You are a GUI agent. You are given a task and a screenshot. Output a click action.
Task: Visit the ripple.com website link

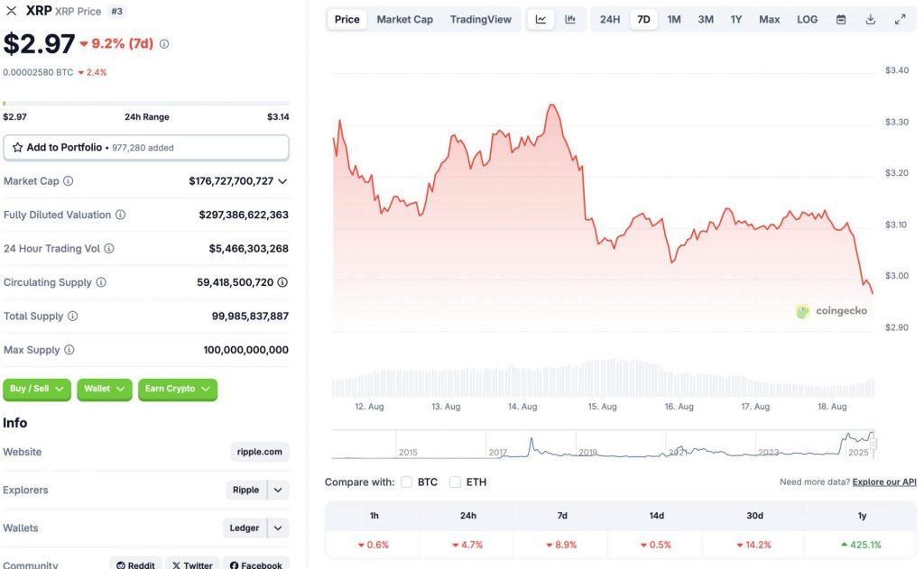point(259,451)
